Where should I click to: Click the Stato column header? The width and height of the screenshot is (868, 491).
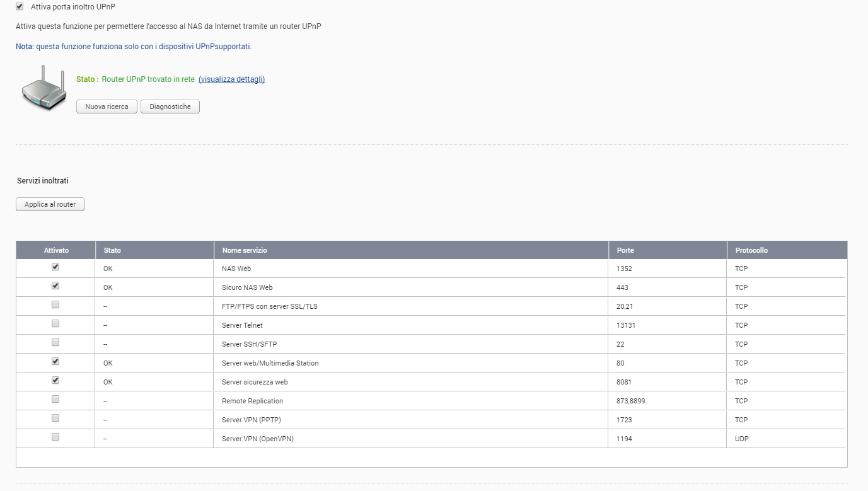(x=112, y=250)
